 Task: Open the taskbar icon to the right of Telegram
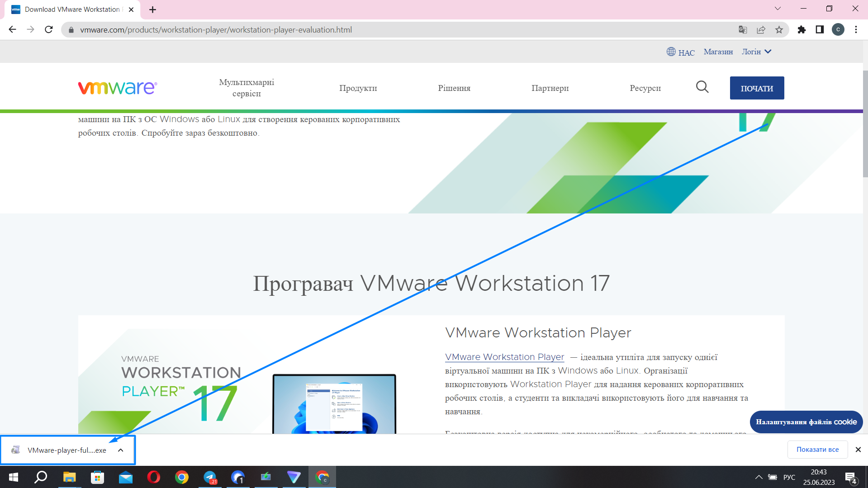tap(238, 477)
